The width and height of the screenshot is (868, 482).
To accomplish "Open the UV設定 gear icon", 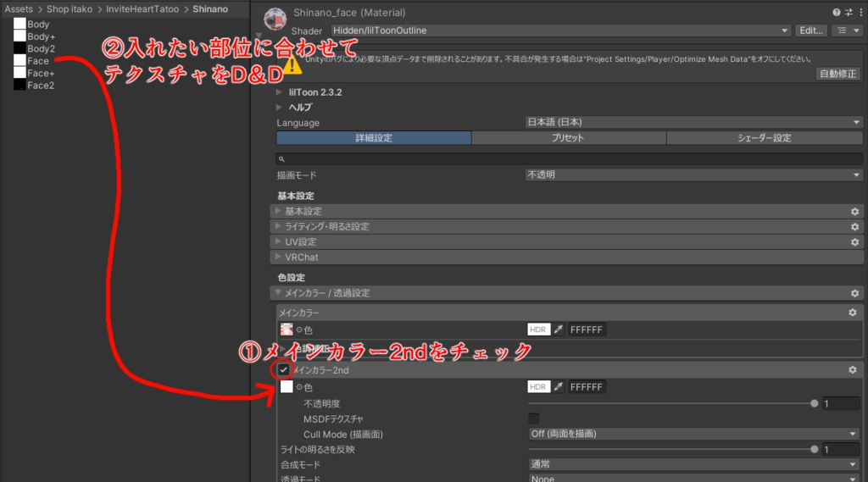I will pos(854,241).
